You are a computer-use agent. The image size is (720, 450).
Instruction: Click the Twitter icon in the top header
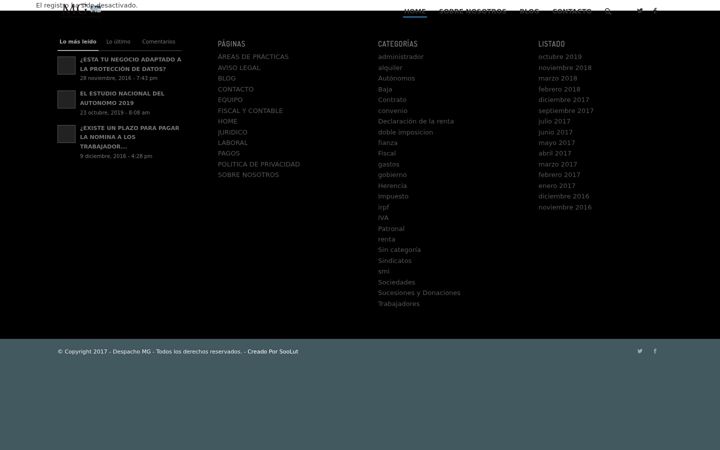[x=640, y=11]
